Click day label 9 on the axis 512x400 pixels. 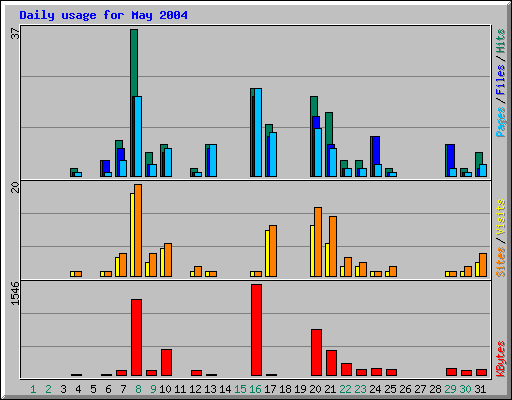(x=153, y=389)
